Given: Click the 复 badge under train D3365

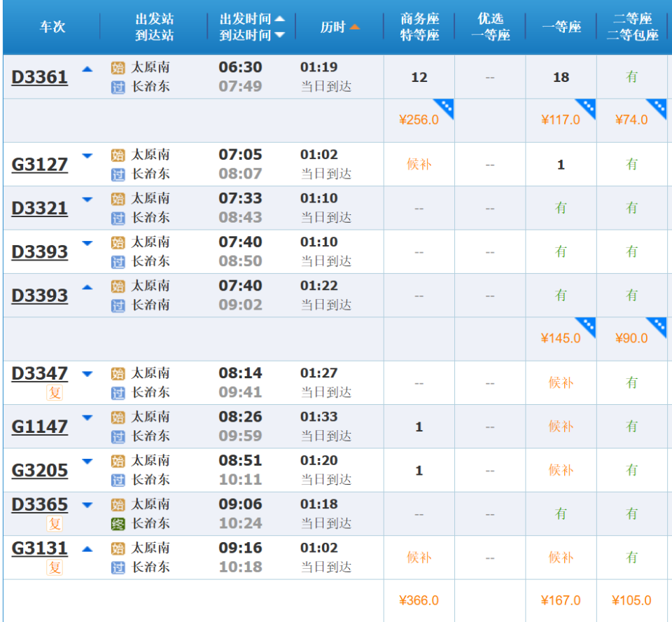Looking at the screenshot, I should tap(55, 524).
